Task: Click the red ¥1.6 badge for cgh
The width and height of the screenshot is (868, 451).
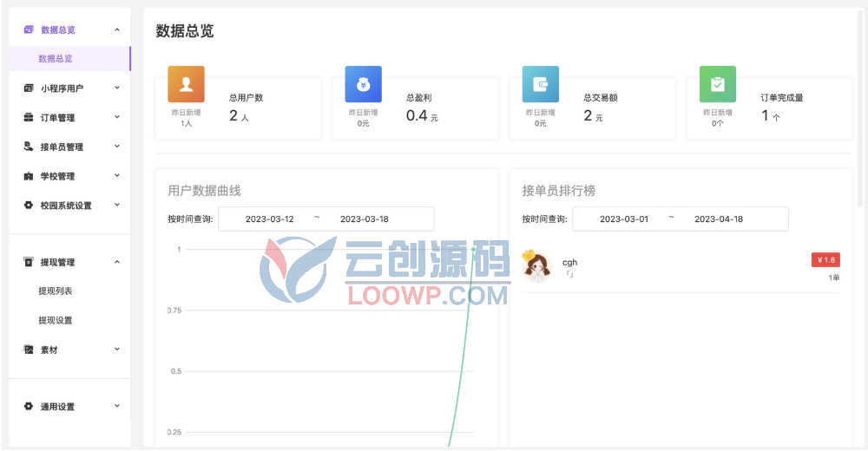Action: tap(826, 260)
